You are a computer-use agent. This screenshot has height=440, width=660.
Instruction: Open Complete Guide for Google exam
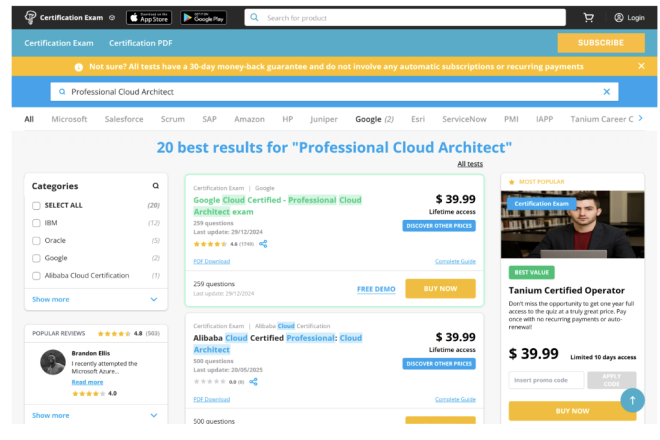click(455, 261)
